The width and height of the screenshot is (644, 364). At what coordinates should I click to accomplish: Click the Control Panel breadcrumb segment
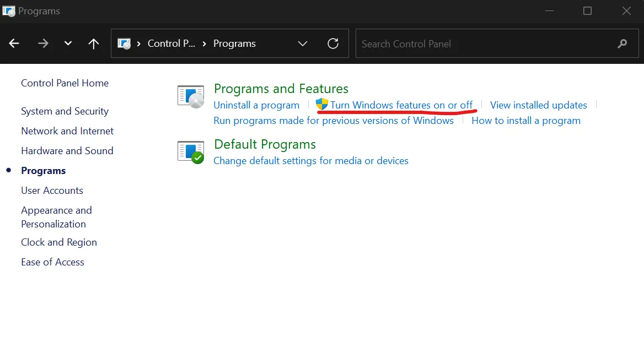(x=171, y=44)
